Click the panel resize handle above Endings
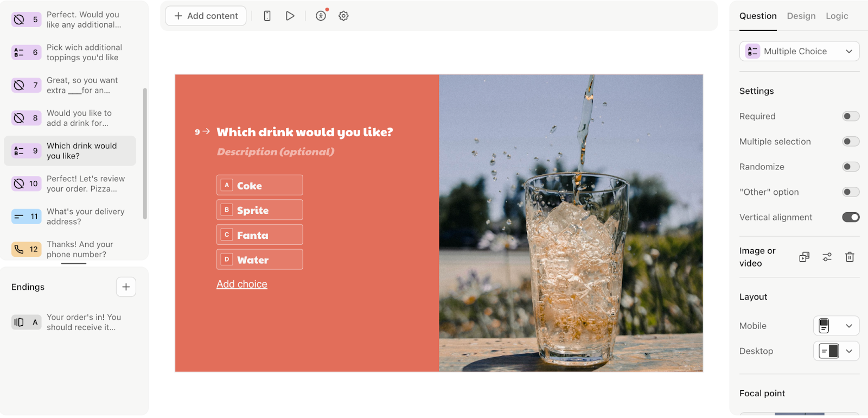Screen dimensions: 868x418 74,263
